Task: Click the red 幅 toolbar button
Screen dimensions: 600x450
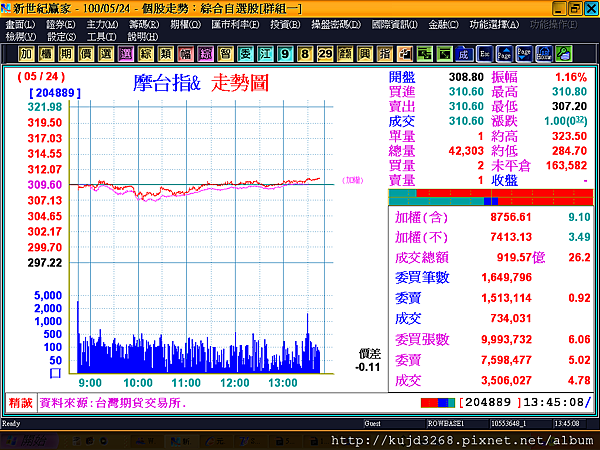Action: (x=185, y=54)
